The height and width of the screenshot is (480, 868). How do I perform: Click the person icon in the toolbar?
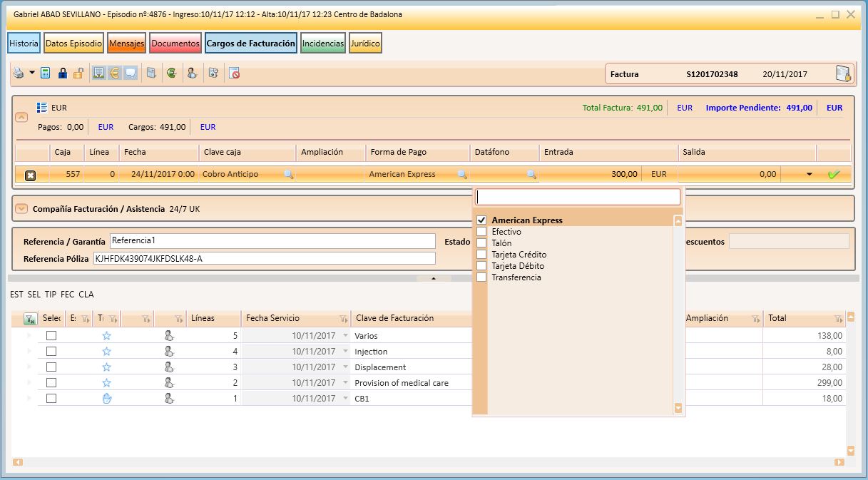pyautogui.click(x=192, y=73)
